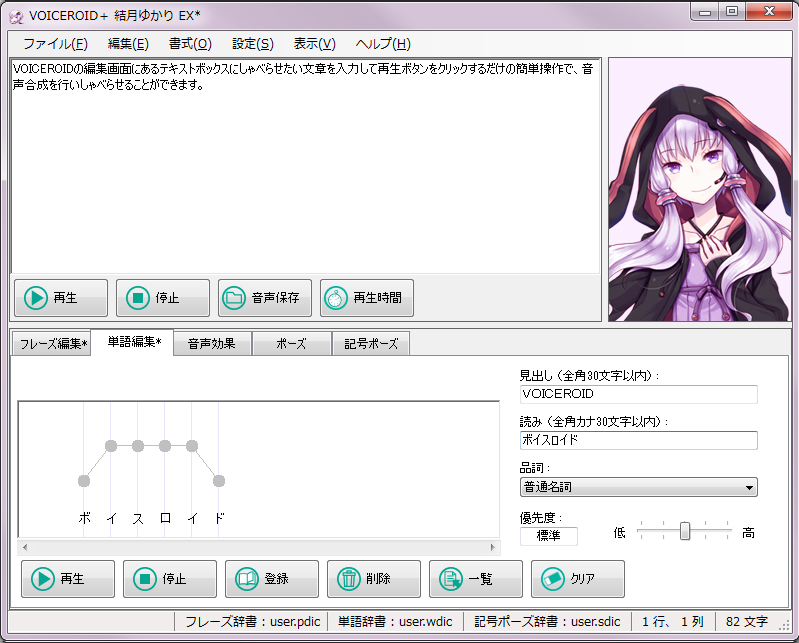The image size is (799, 643).
Task: Click the 見出し field containing VOICEROID
Action: coord(638,394)
